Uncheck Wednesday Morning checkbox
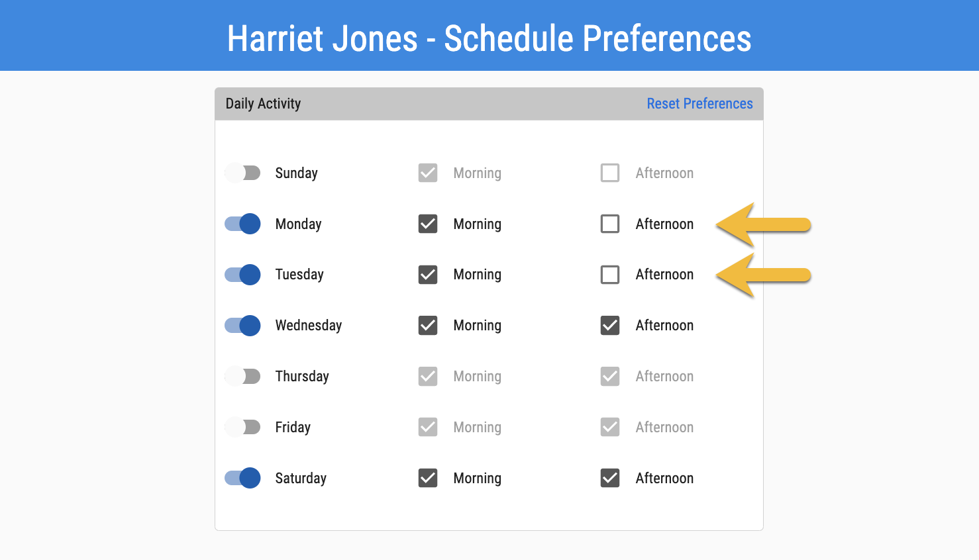Viewport: 979px width, 560px height. point(428,325)
